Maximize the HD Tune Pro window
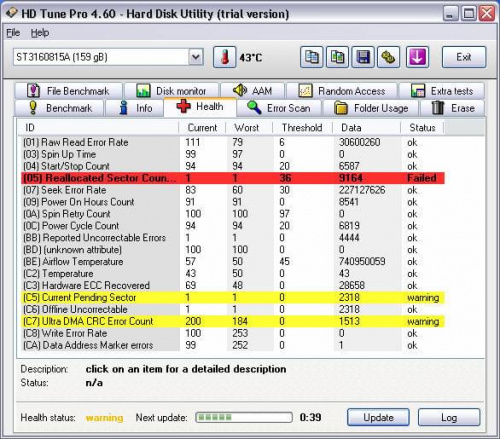Screen dimensions: 500x439 469,14
